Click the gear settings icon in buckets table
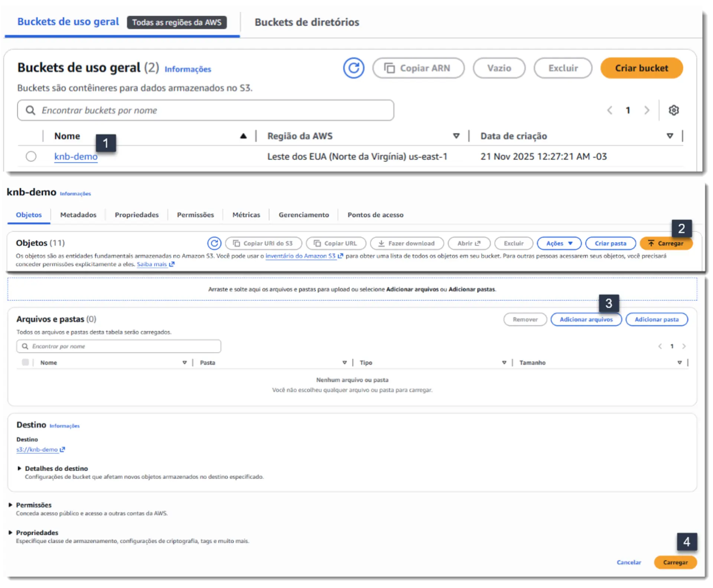This screenshot has width=713, height=588. click(x=674, y=110)
